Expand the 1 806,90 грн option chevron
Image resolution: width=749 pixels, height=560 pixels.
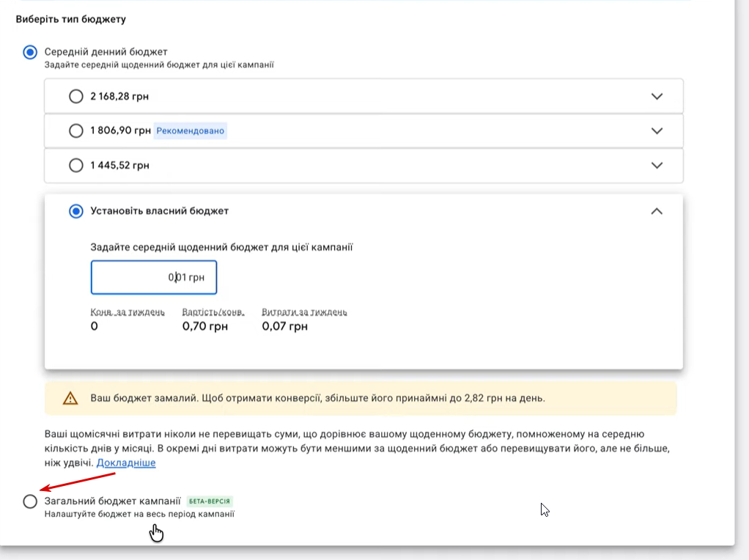(x=657, y=131)
